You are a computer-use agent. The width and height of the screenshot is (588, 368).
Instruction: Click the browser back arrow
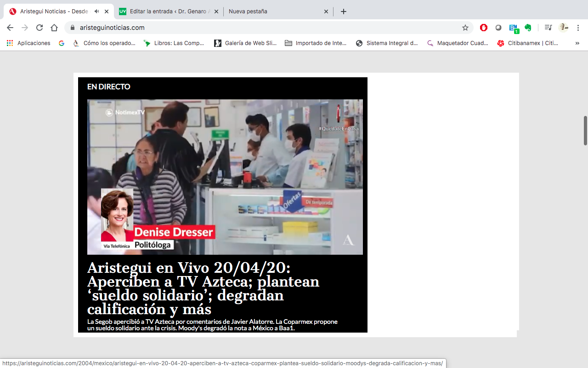[10, 28]
